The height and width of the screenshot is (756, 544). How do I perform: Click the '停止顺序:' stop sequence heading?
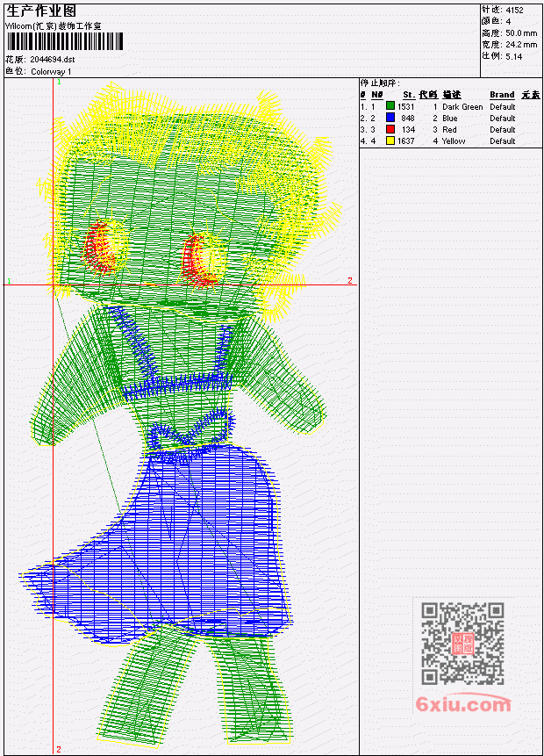380,83
